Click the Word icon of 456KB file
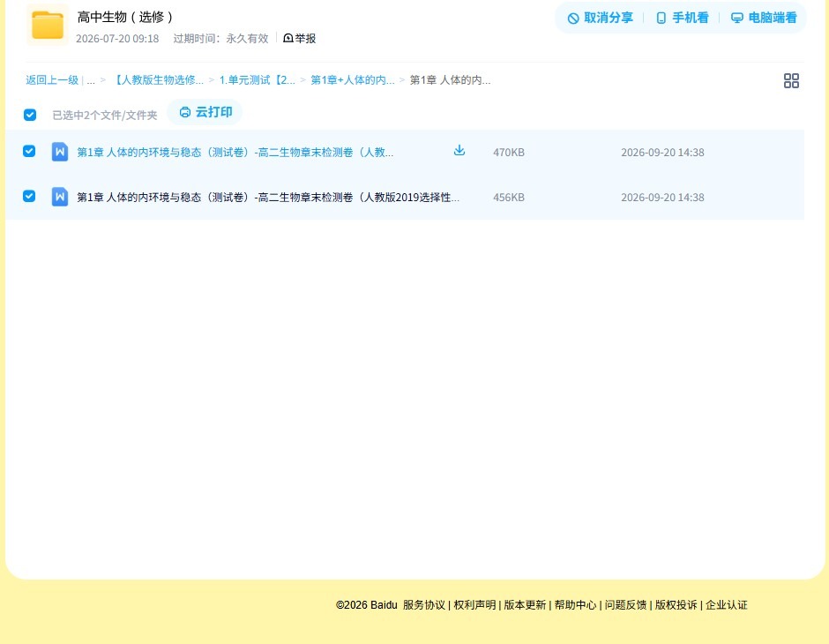829x644 pixels. pos(60,197)
